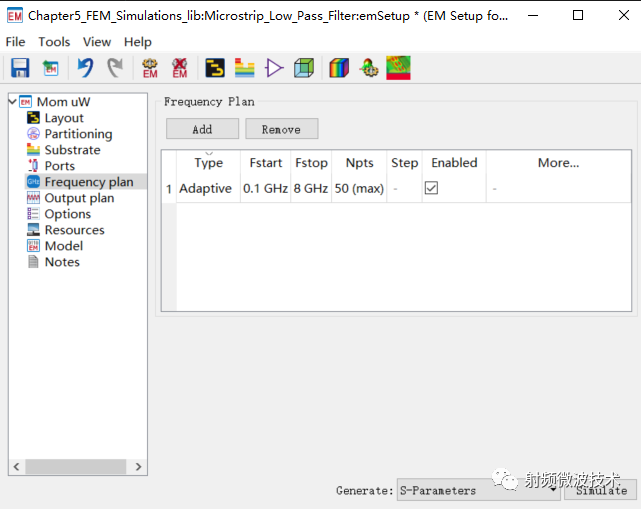641x509 pixels.
Task: Select Options in the setup tree
Action: pyautogui.click(x=67, y=214)
